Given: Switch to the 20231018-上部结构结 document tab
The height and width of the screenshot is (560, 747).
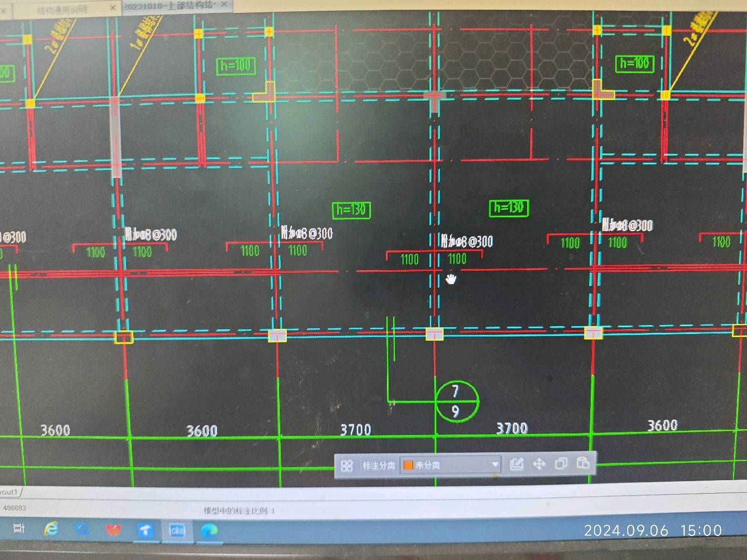Looking at the screenshot, I should (x=169, y=5).
